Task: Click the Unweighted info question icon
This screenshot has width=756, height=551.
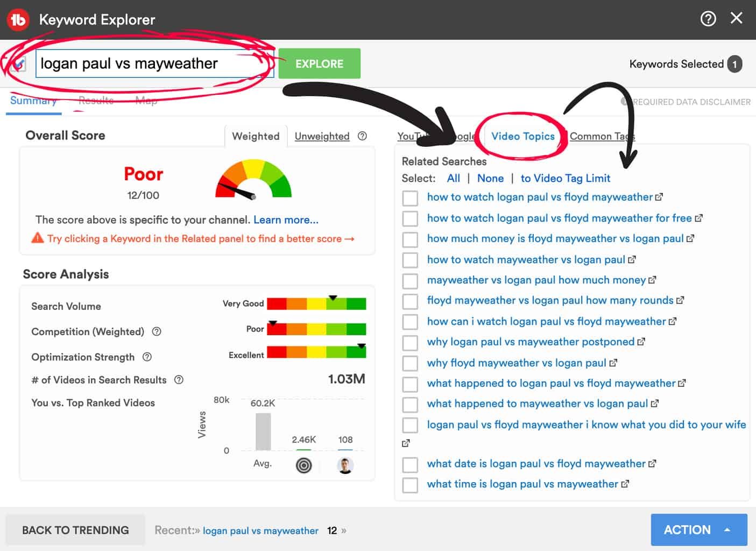Action: pyautogui.click(x=362, y=136)
